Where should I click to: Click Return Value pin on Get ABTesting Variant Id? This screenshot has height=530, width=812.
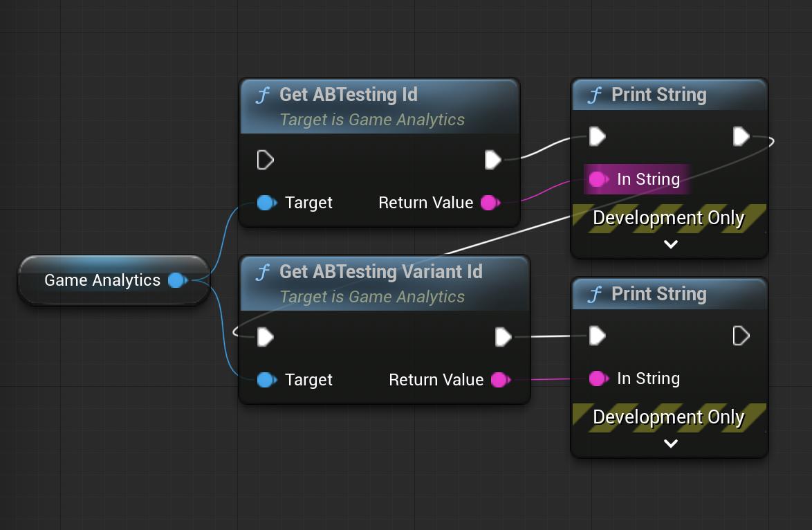499,380
